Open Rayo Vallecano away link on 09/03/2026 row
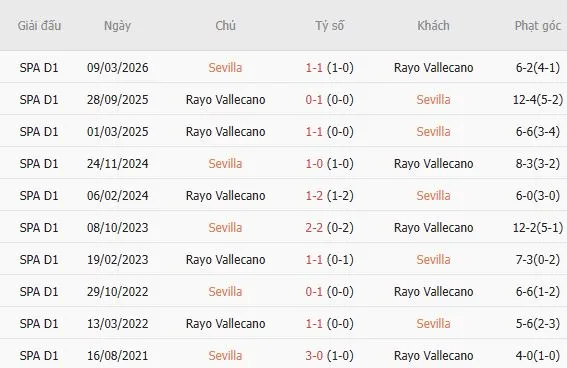Viewport: 567px width, 368px height. click(x=434, y=68)
